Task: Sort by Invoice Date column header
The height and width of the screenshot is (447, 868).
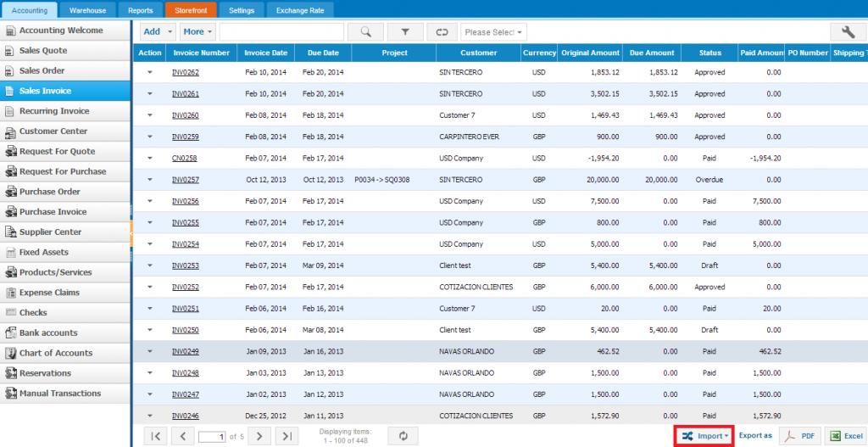Action: coord(265,53)
